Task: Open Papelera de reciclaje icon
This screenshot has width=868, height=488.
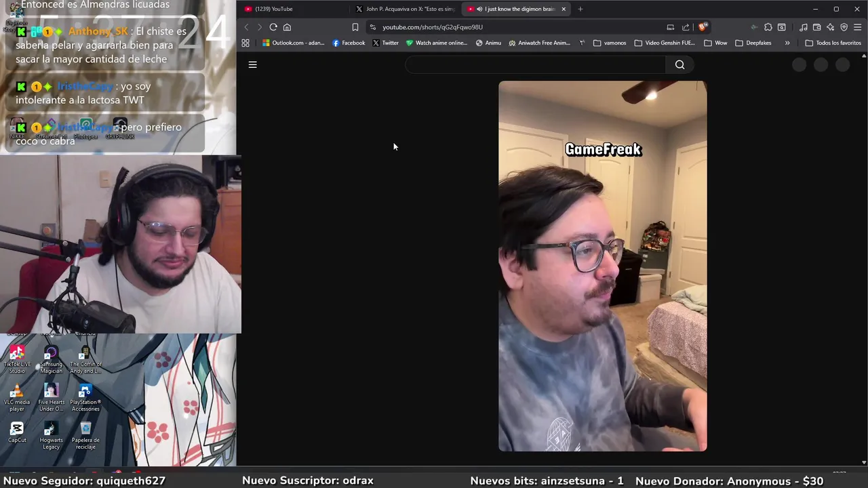Action: [85, 435]
